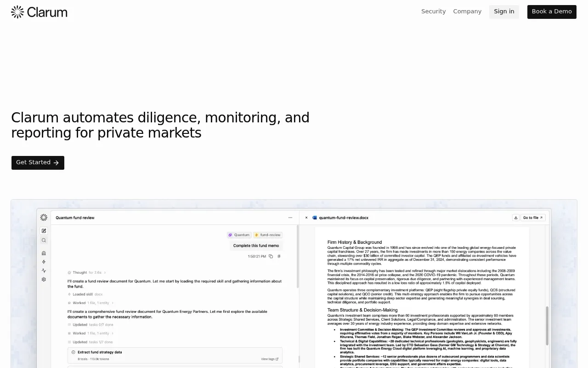Image resolution: width=588 pixels, height=368 pixels.
Task: Click the Quantum entity tag chip
Action: pos(239,235)
